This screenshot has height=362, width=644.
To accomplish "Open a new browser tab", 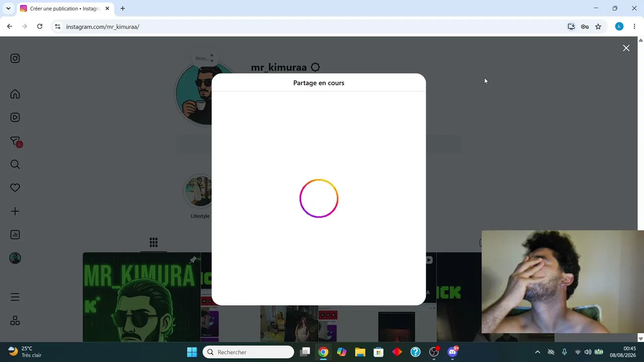I will point(123,9).
